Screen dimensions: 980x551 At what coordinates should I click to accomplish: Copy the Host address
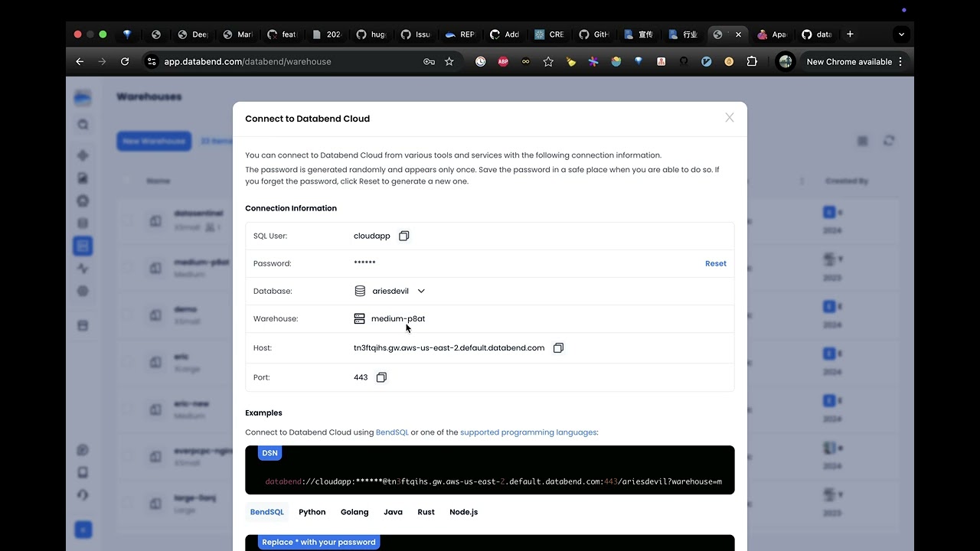pyautogui.click(x=558, y=347)
